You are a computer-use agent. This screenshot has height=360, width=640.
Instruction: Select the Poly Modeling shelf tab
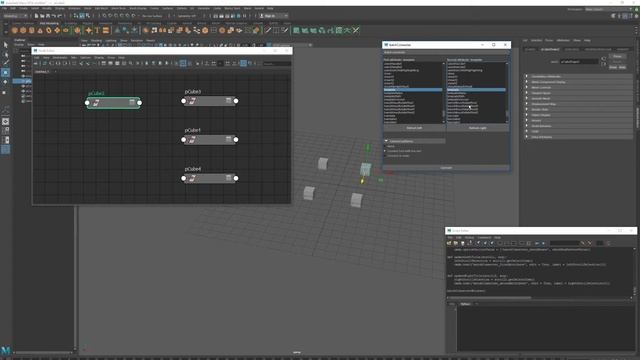click(49, 24)
